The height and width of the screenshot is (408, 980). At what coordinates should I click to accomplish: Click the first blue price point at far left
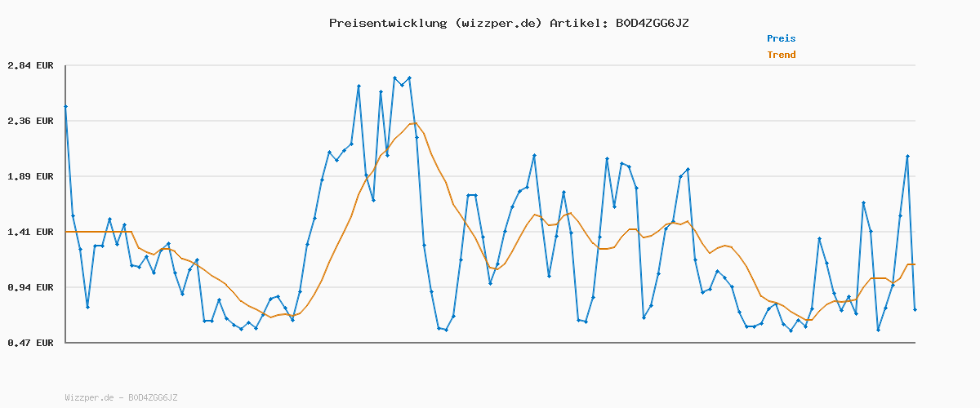pos(65,106)
